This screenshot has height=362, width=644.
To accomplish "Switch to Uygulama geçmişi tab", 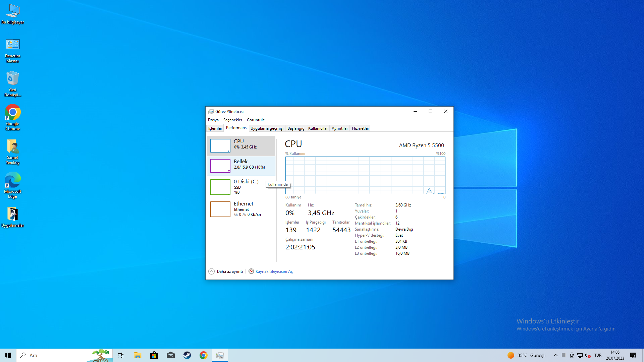I will point(267,128).
